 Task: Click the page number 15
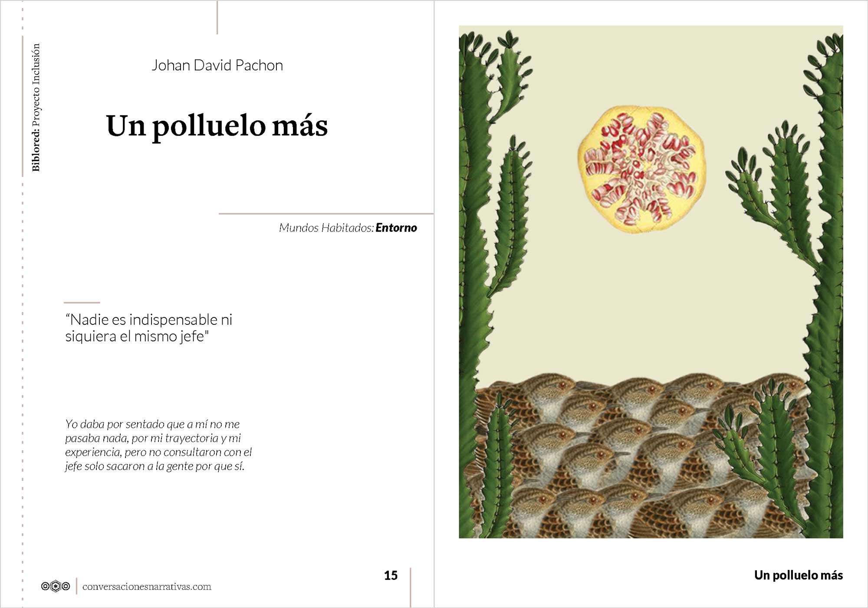[x=391, y=575]
